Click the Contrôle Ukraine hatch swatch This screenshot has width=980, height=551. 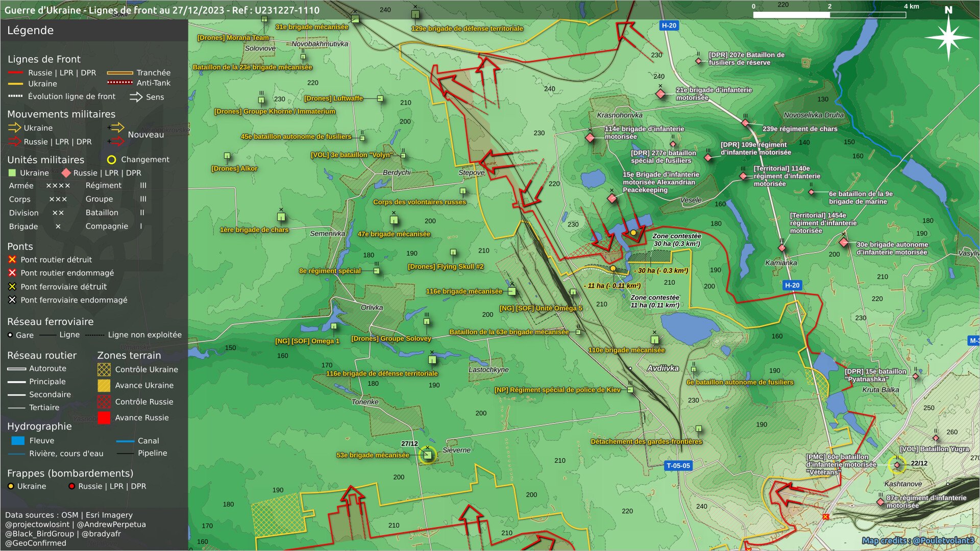tap(104, 369)
